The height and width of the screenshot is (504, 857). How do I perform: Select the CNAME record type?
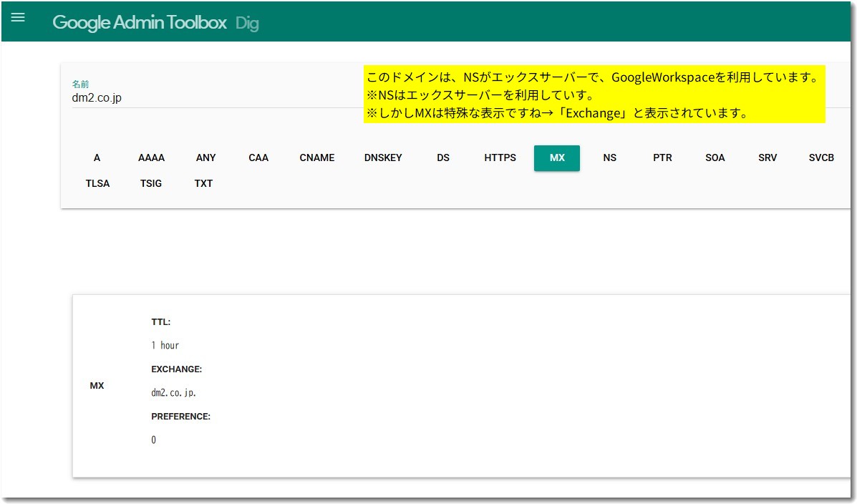317,157
